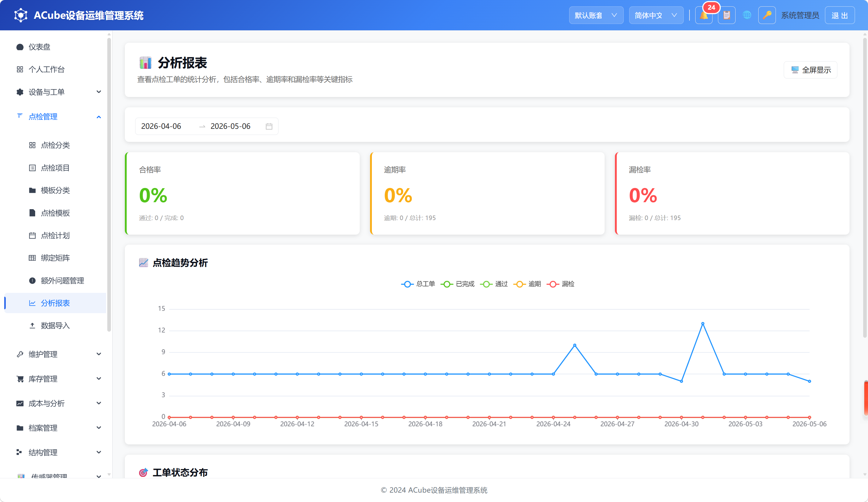
Task: Click the 退出 logout button
Action: point(840,15)
